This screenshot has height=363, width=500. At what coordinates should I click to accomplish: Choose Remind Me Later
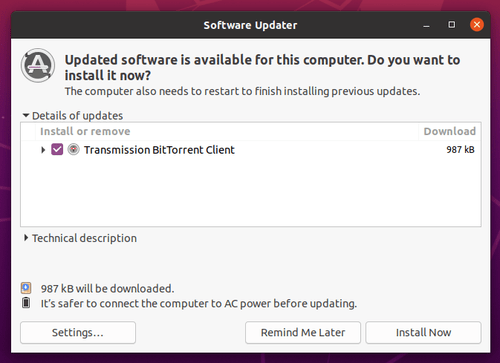[303, 332]
